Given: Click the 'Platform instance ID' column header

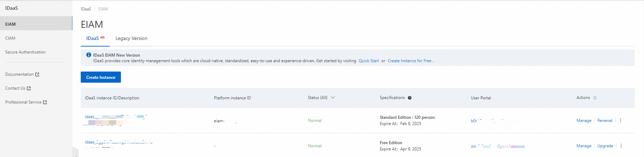Looking at the screenshot, I should (232, 98).
